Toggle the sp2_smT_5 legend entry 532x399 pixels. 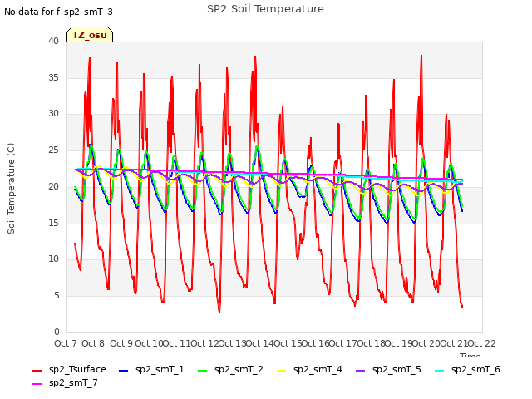[388, 369]
